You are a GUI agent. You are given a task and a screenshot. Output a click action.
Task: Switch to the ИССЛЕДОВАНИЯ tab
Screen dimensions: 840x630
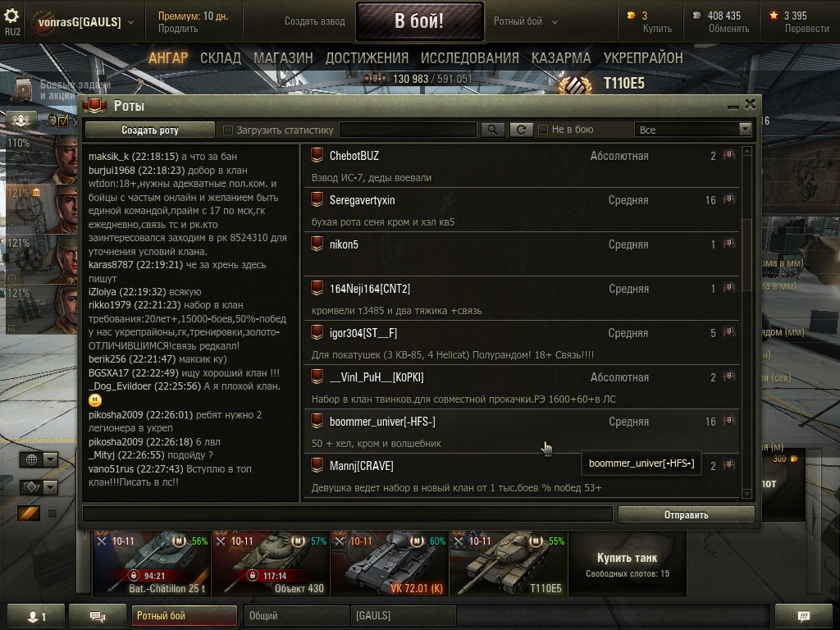(x=470, y=58)
